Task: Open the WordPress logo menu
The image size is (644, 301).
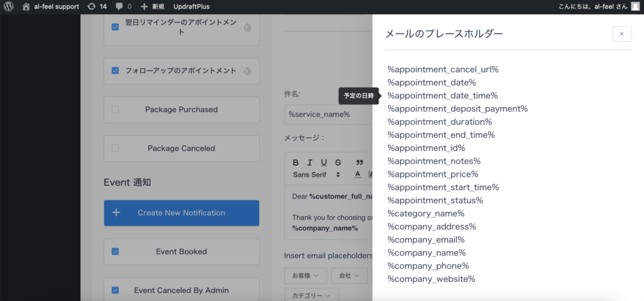Action: (9, 6)
